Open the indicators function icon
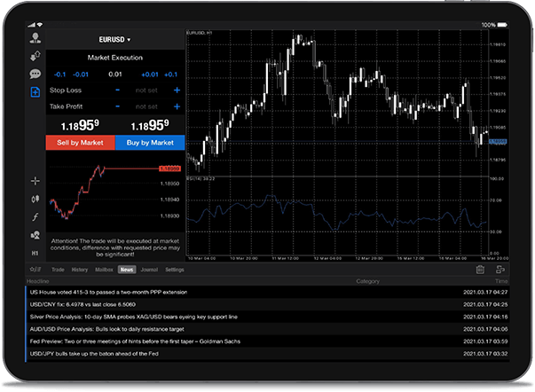The width and height of the screenshot is (535, 392). [35, 216]
